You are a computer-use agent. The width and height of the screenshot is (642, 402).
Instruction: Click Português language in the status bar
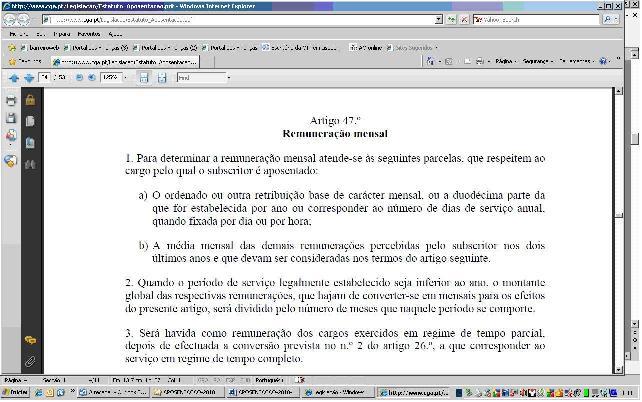coord(269,380)
